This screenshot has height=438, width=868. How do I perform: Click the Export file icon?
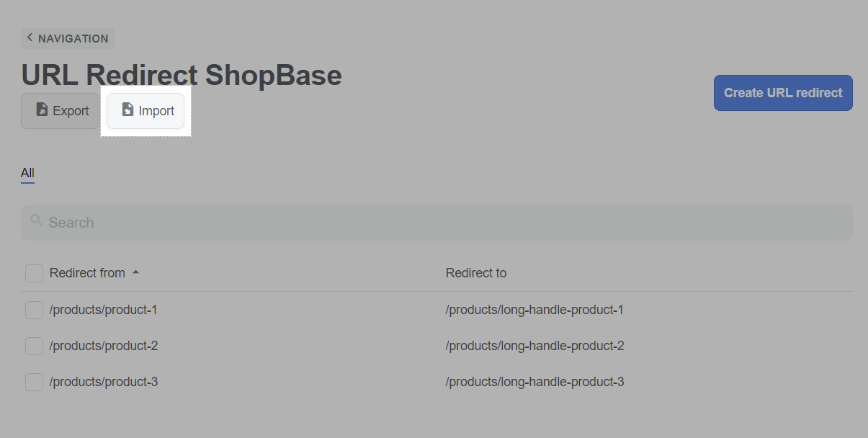pyautogui.click(x=42, y=110)
